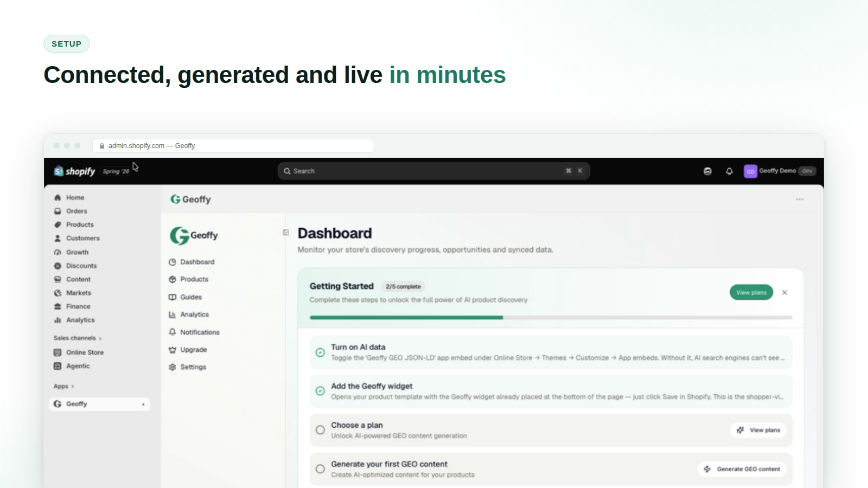Click the Add the Geoffy widget step title
Screen dimensions: 868x488
click(x=372, y=386)
